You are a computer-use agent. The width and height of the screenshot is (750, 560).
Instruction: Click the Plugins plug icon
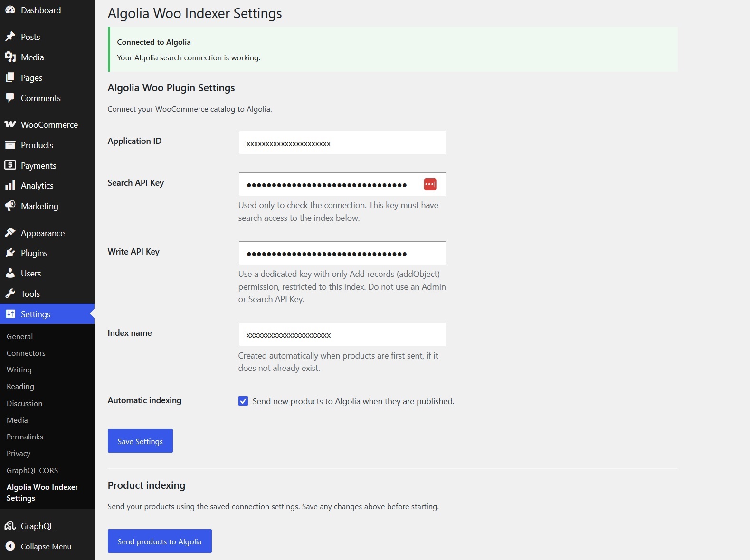[10, 253]
